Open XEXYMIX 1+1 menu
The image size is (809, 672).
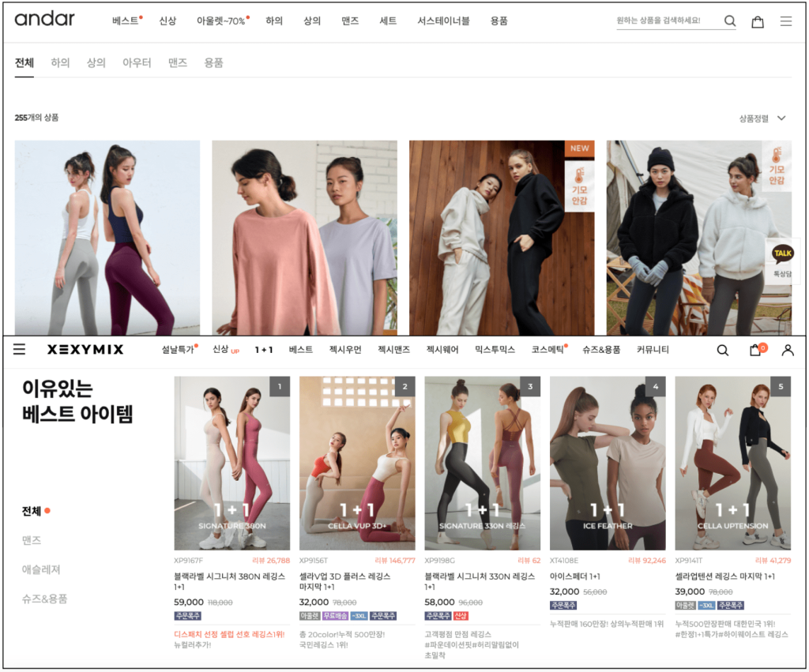264,350
